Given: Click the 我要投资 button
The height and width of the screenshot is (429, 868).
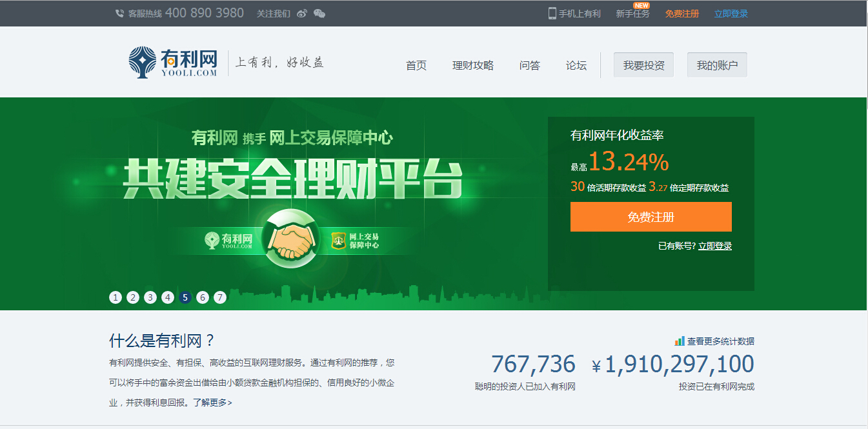Looking at the screenshot, I should pos(643,65).
